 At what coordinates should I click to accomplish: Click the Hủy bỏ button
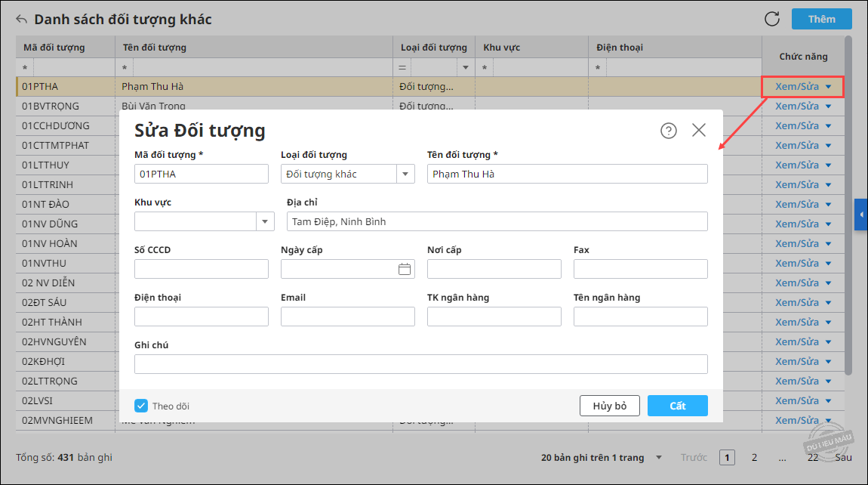pyautogui.click(x=609, y=406)
